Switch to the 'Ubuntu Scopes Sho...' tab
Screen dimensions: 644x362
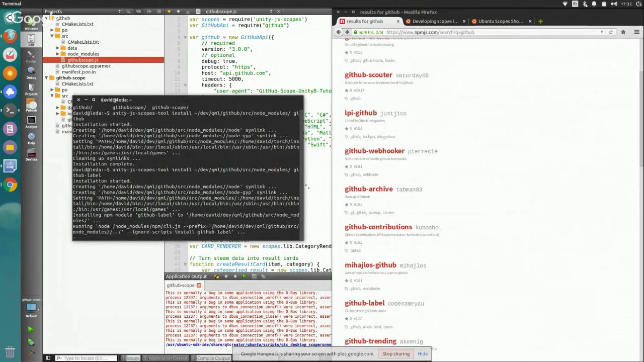tap(501, 22)
